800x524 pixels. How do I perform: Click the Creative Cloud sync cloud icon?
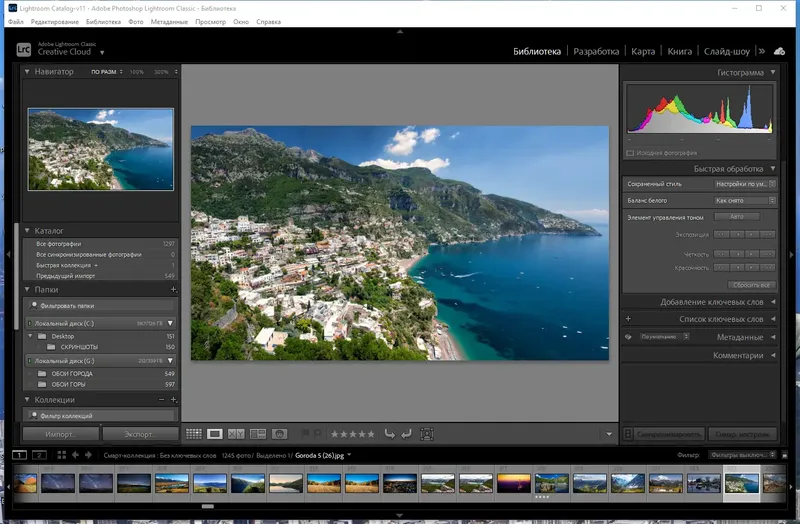pos(779,51)
